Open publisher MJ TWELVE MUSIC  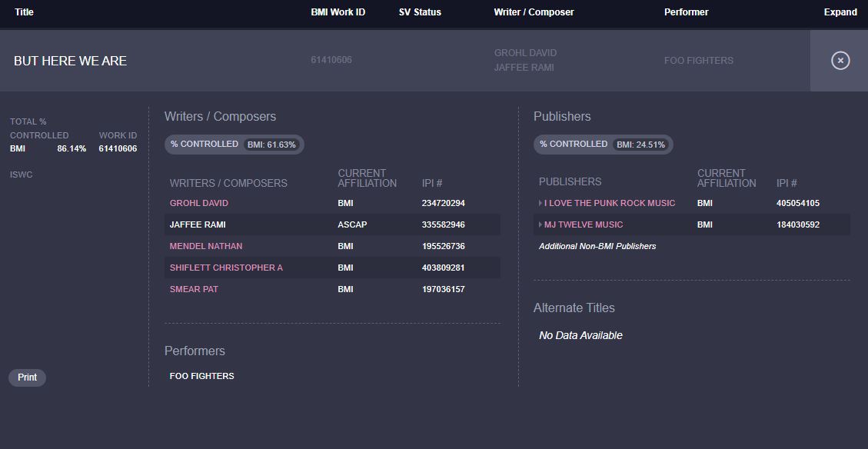tap(584, 224)
